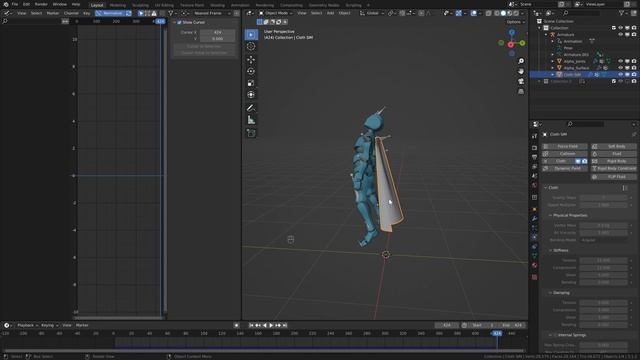Open the Object Data properties tab icon
640x360 pixels.
[x=534, y=256]
